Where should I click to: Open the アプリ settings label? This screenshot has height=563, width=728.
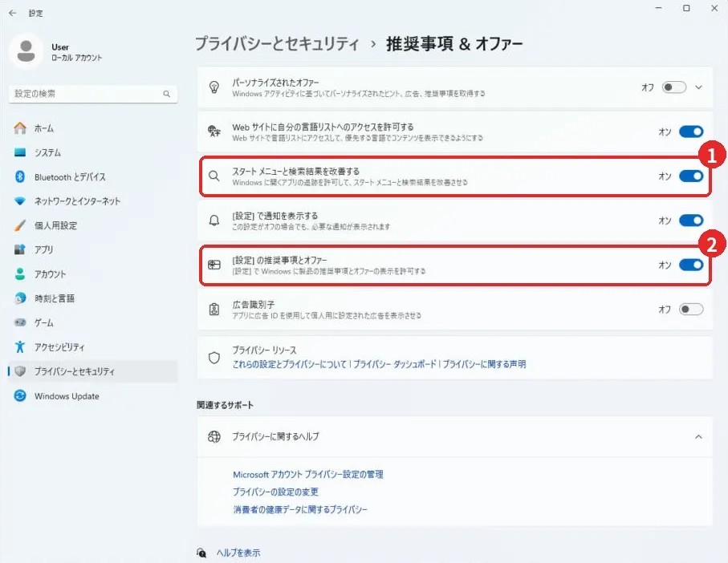pyautogui.click(x=43, y=249)
